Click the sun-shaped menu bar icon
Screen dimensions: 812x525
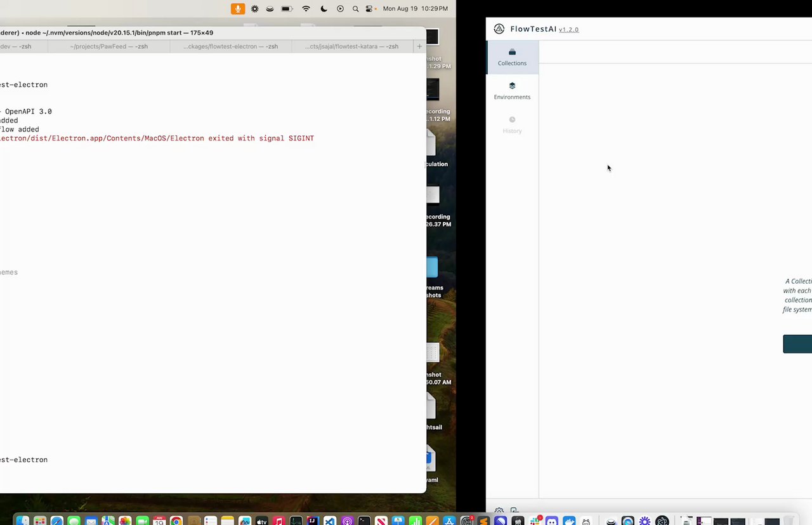(x=254, y=9)
